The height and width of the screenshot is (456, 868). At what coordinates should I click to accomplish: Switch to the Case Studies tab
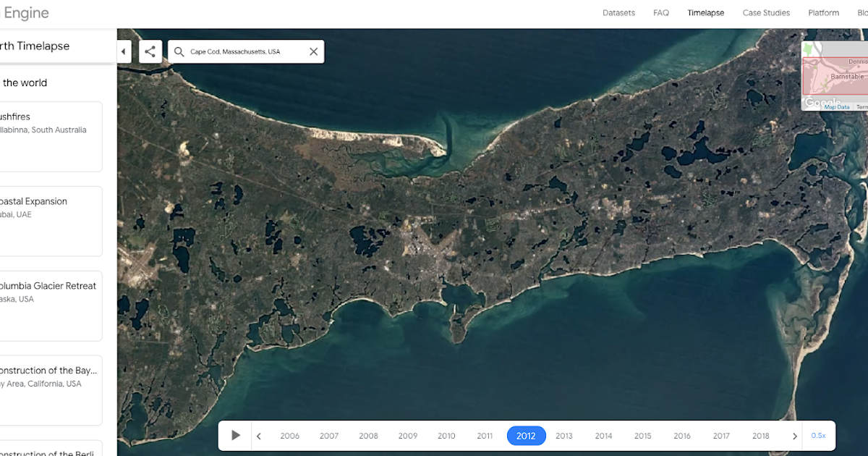[x=766, y=12]
